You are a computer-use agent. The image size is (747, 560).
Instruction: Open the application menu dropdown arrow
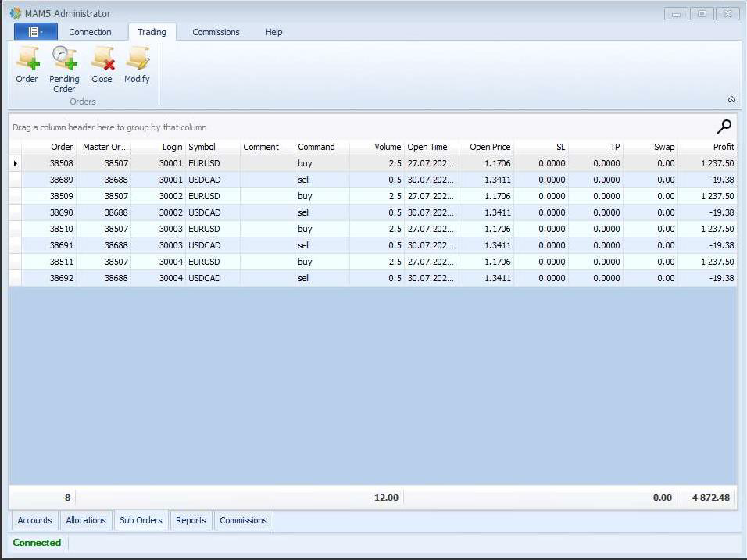pyautogui.click(x=43, y=31)
